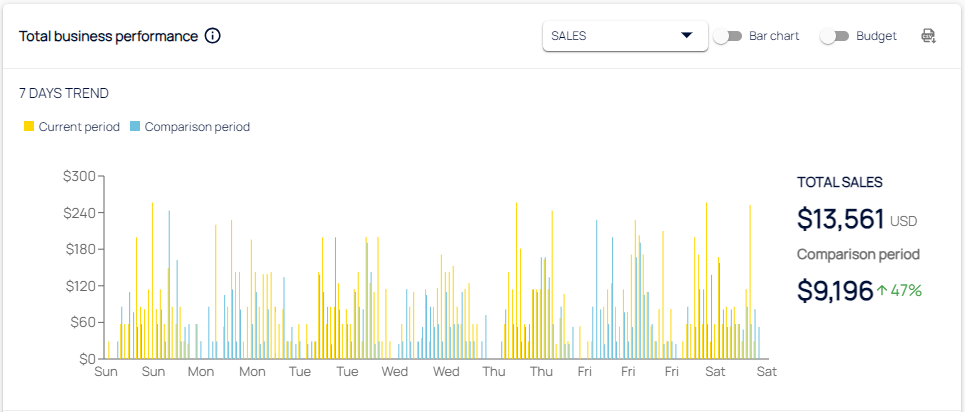Viewport: 965px width, 412px height.
Task: Click the Bar chart text label
Action: [774, 36]
